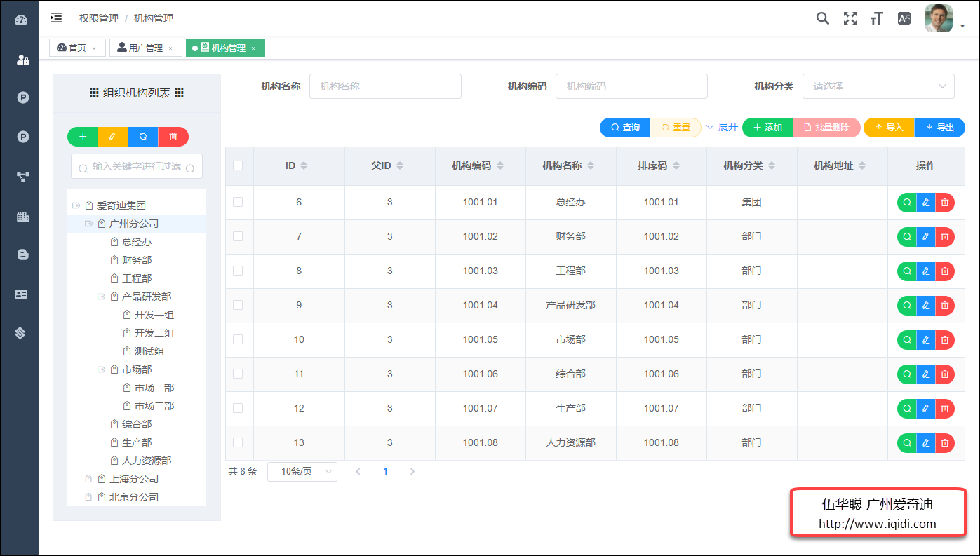This screenshot has width=980, height=556.
Task: Select the checkbox for row ID 13
Action: [x=238, y=442]
